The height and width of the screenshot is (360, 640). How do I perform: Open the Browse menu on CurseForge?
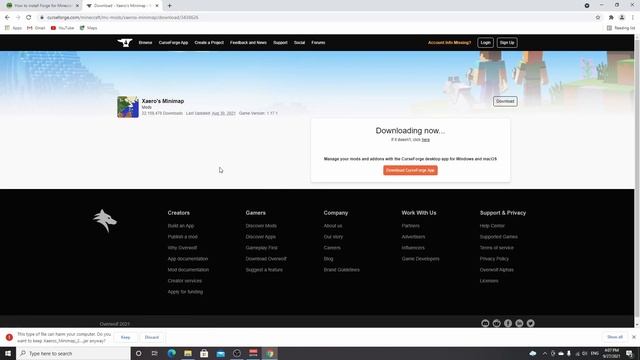pos(145,42)
